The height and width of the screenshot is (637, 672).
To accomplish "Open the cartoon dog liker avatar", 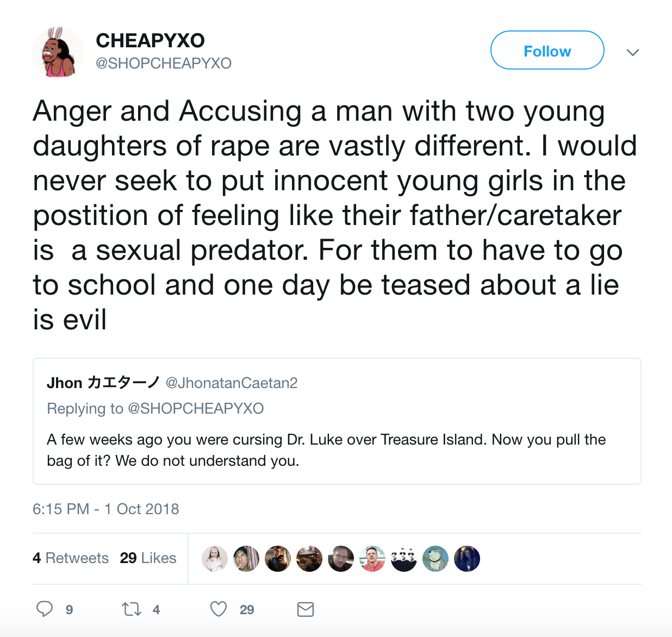I will [435, 559].
